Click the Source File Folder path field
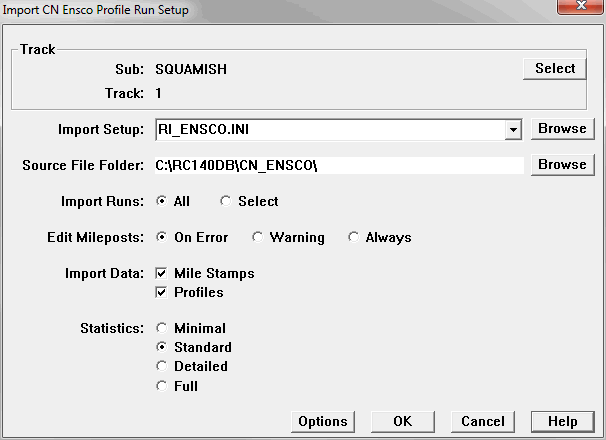This screenshot has width=606, height=440. point(338,165)
